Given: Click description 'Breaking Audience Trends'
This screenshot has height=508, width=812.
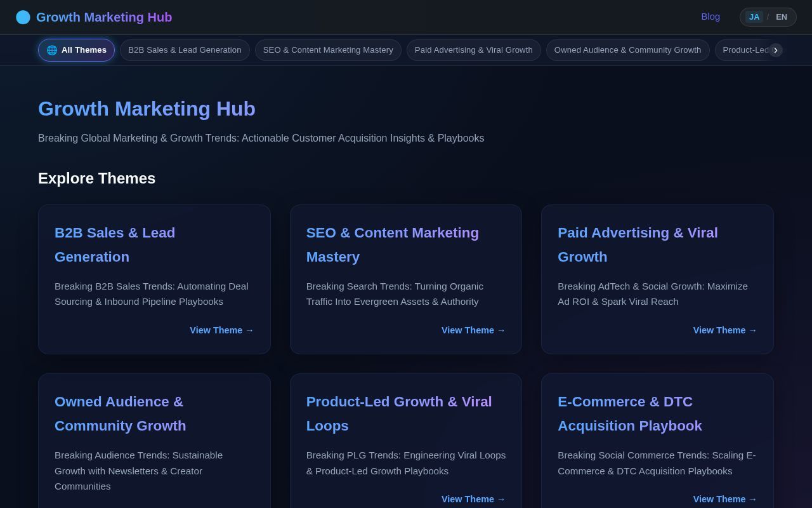Looking at the screenshot, I should click(x=138, y=471).
